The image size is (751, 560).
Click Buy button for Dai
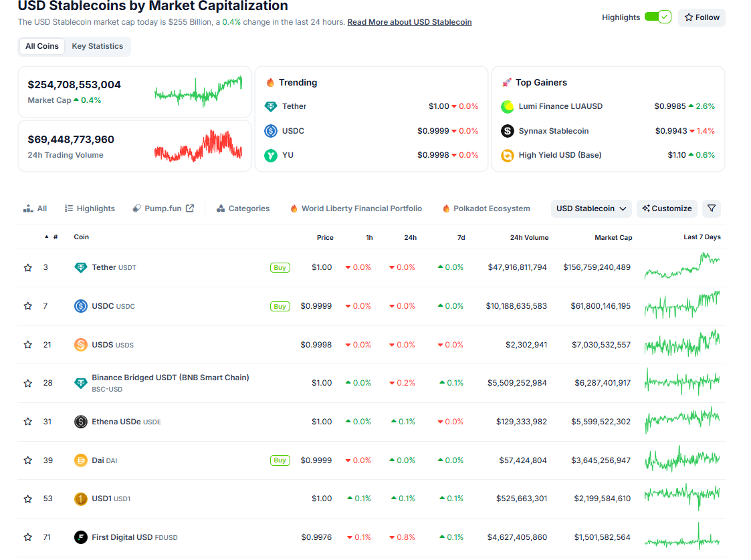coord(280,460)
